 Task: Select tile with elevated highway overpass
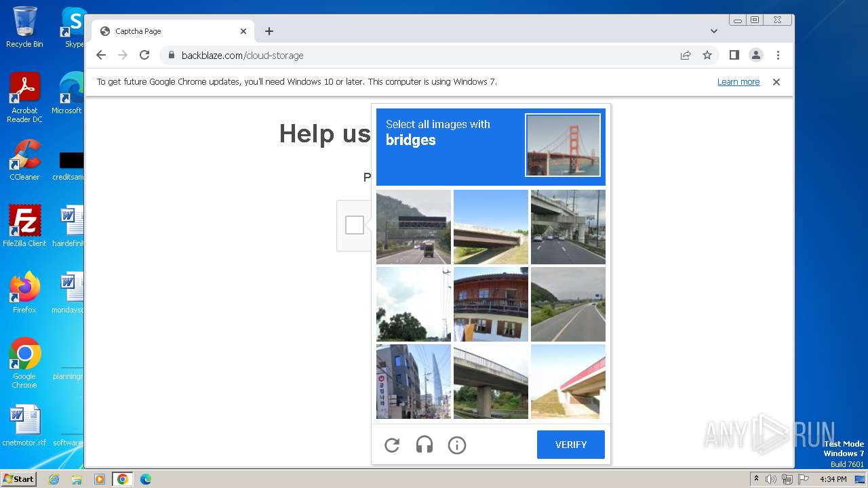click(568, 227)
